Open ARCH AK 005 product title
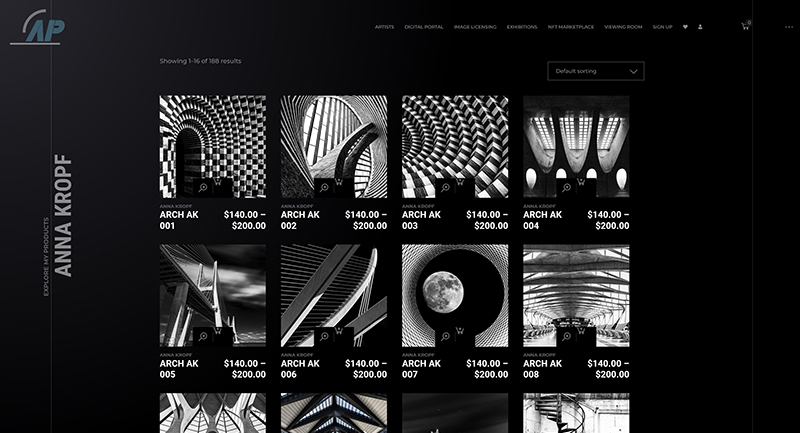Image resolution: width=800 pixels, height=433 pixels. 179,369
